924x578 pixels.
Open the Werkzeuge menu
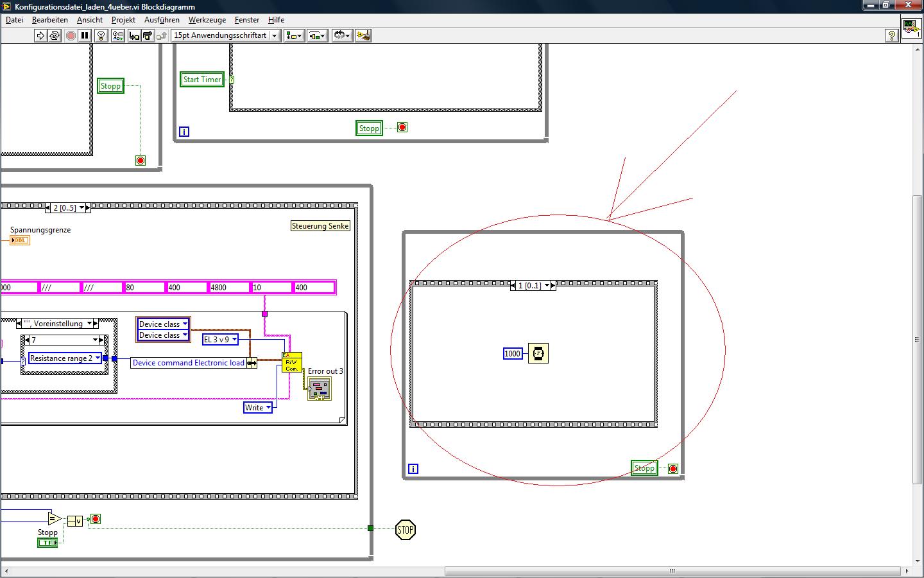click(x=207, y=20)
